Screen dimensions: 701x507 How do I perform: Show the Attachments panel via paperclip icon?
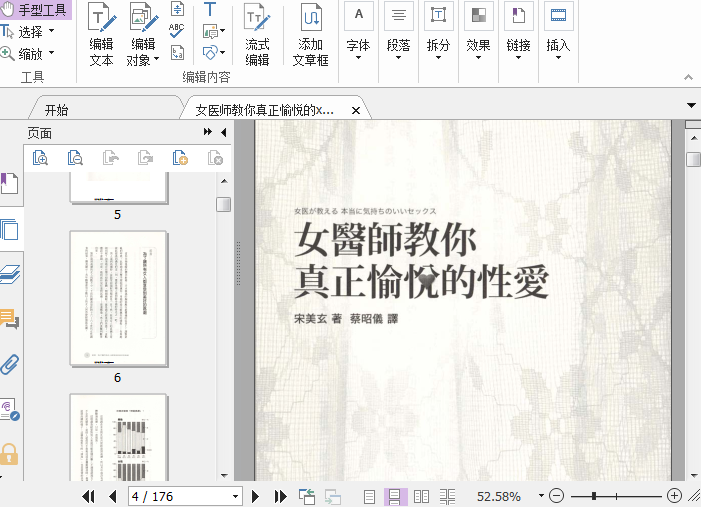(10, 364)
